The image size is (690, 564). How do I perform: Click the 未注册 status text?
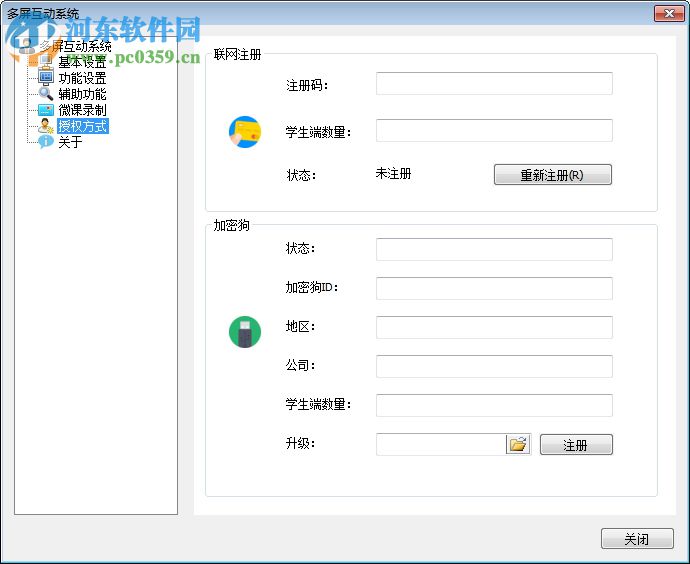393,173
